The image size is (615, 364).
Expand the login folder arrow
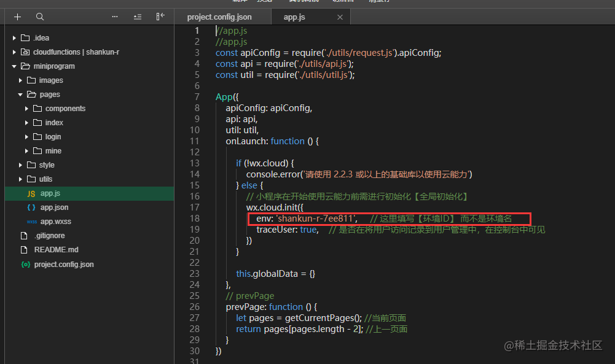(x=26, y=137)
